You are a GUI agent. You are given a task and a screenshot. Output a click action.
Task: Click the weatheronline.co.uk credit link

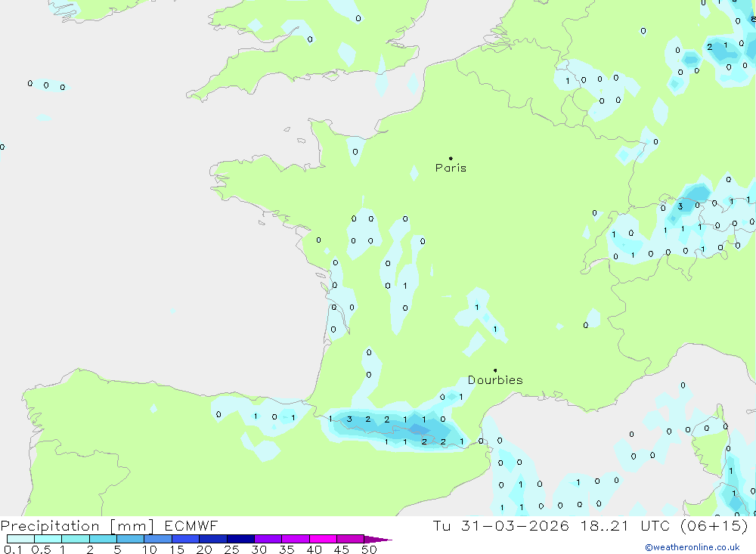[x=692, y=547]
